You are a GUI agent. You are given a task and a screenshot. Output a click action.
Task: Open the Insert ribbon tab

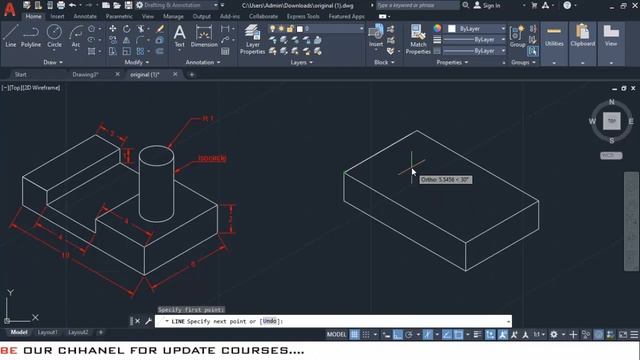point(58,16)
